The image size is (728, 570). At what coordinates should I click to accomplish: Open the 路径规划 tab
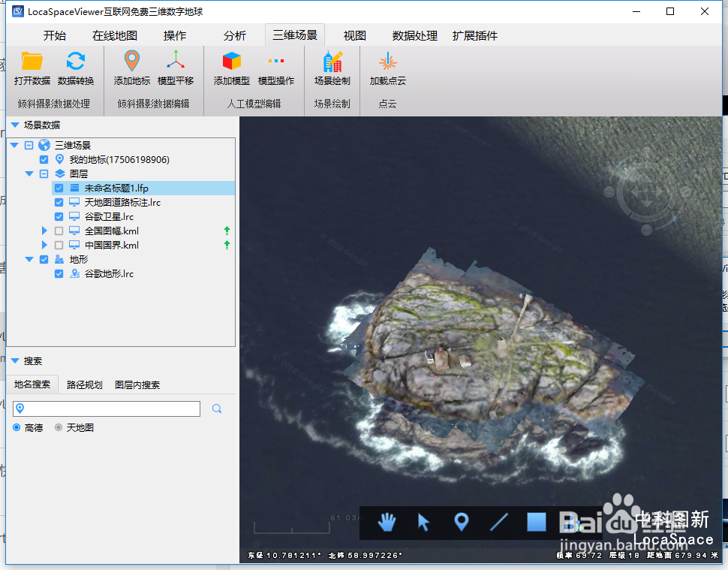85,383
